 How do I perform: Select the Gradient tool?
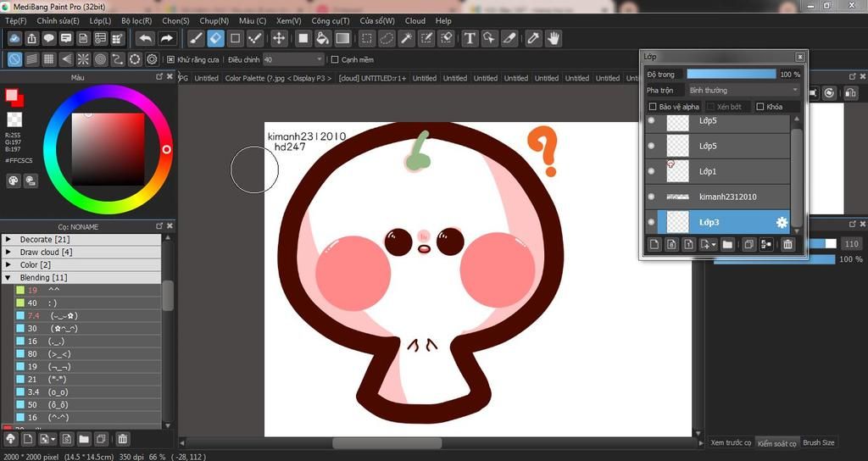pyautogui.click(x=342, y=38)
